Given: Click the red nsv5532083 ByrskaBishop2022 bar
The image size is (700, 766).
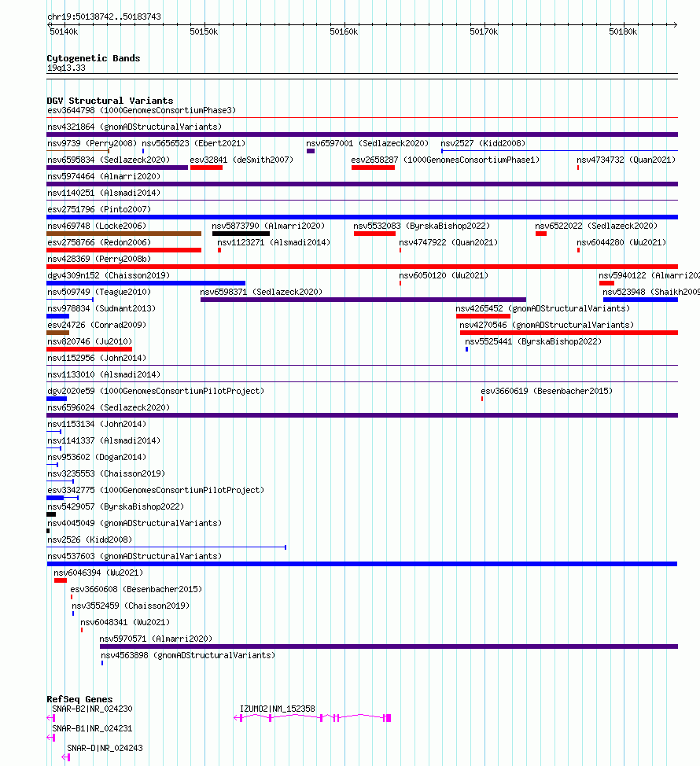Looking at the screenshot, I should point(374,234).
